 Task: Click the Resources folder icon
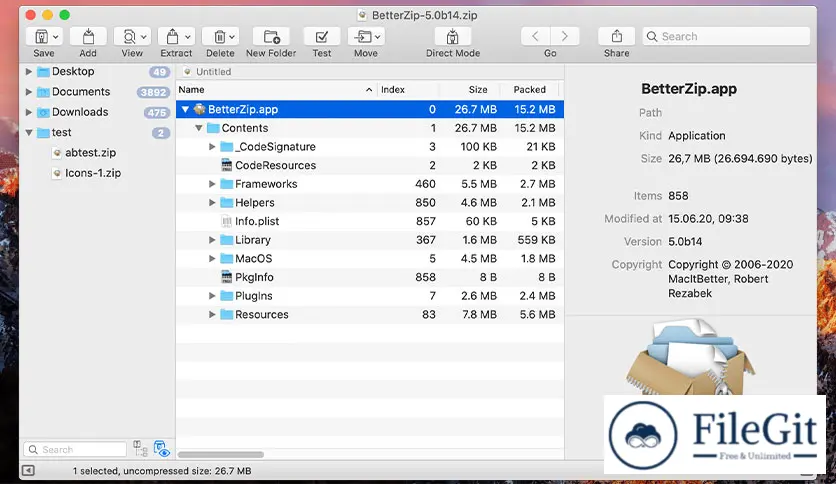tap(227, 314)
